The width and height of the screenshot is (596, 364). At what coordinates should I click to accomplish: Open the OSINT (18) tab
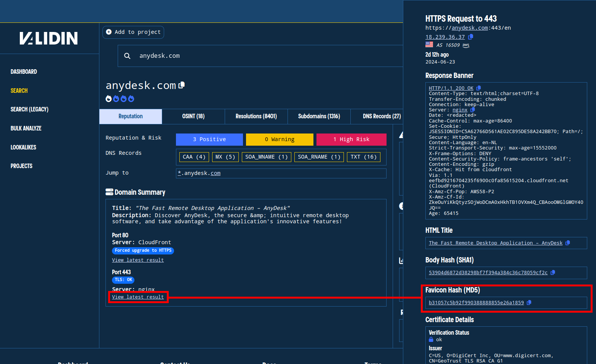(x=193, y=116)
